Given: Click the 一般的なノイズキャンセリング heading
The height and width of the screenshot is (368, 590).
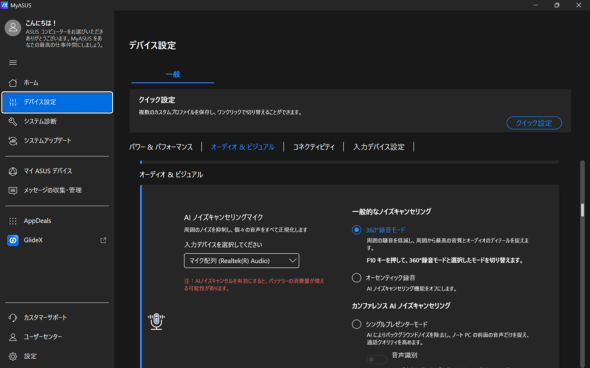Looking at the screenshot, I should pyautogui.click(x=391, y=212).
